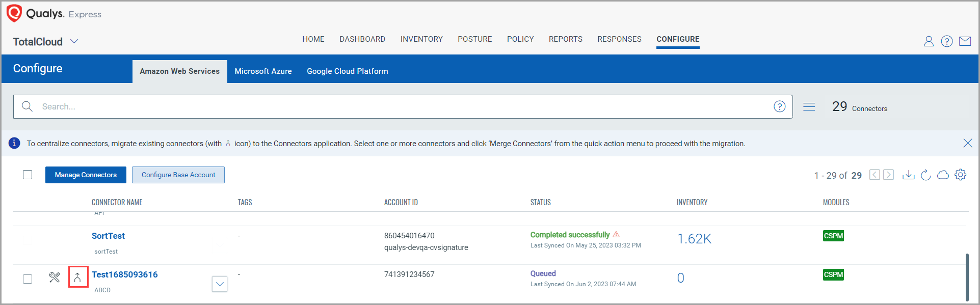Screen dimensions: 980x305
Task: Open the user profile icon
Action: point(929,41)
